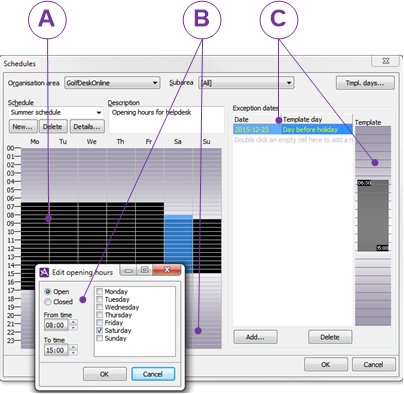Screen dimensions: 404x394
Task: Click the Edit opening hours app icon
Action: pos(44,272)
